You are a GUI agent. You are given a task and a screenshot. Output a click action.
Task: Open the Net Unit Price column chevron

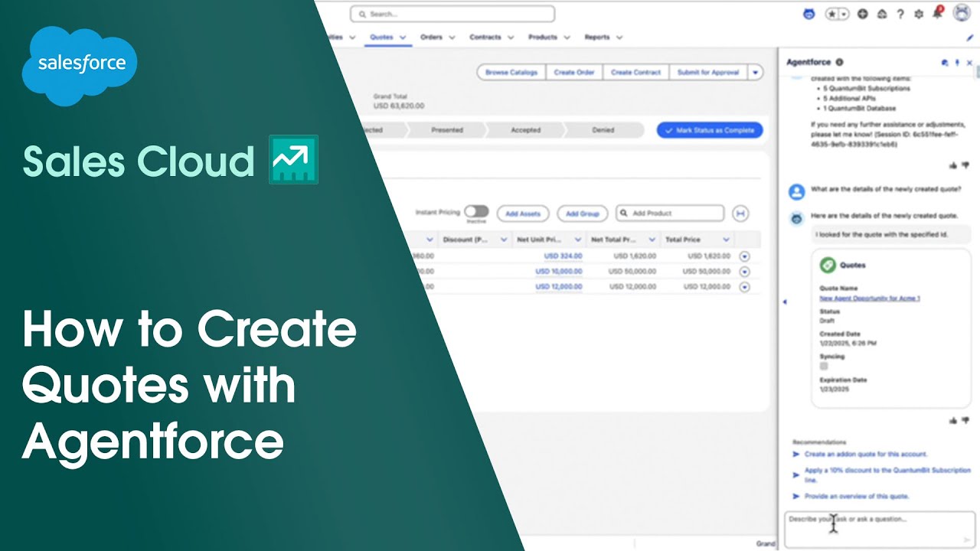coord(578,240)
